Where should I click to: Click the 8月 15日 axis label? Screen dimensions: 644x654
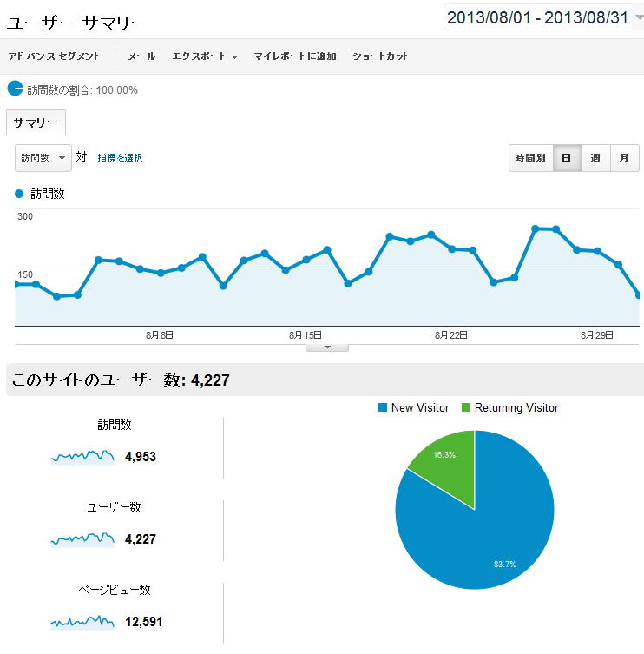(x=306, y=335)
